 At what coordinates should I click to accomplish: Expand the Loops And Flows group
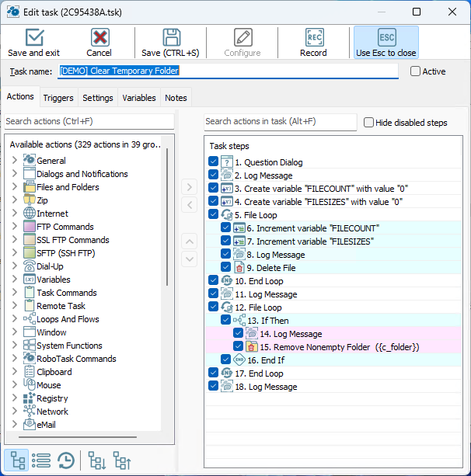click(x=14, y=319)
